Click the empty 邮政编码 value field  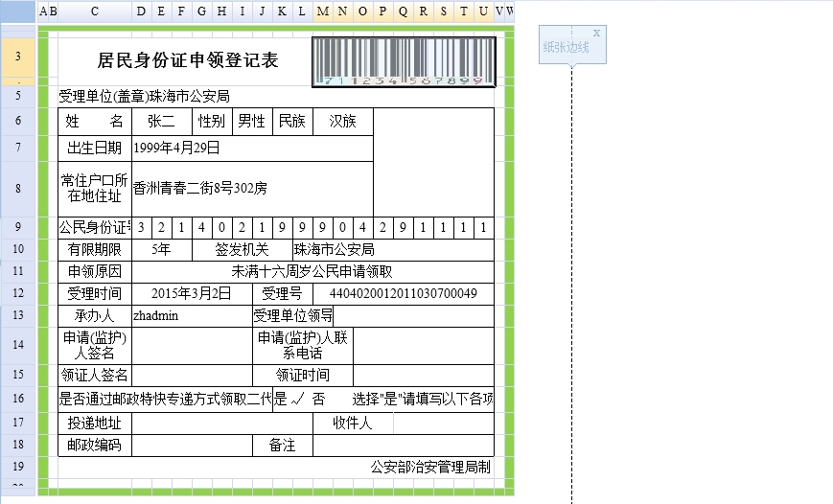[x=192, y=446]
